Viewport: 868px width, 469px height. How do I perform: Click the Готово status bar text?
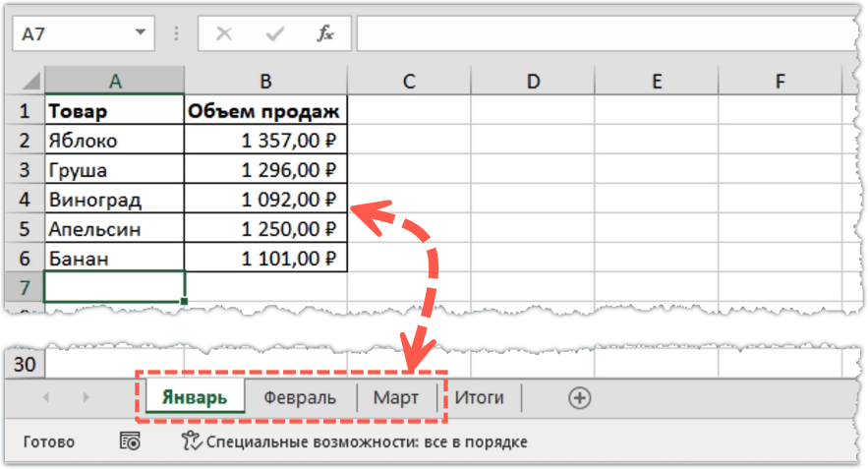49,441
